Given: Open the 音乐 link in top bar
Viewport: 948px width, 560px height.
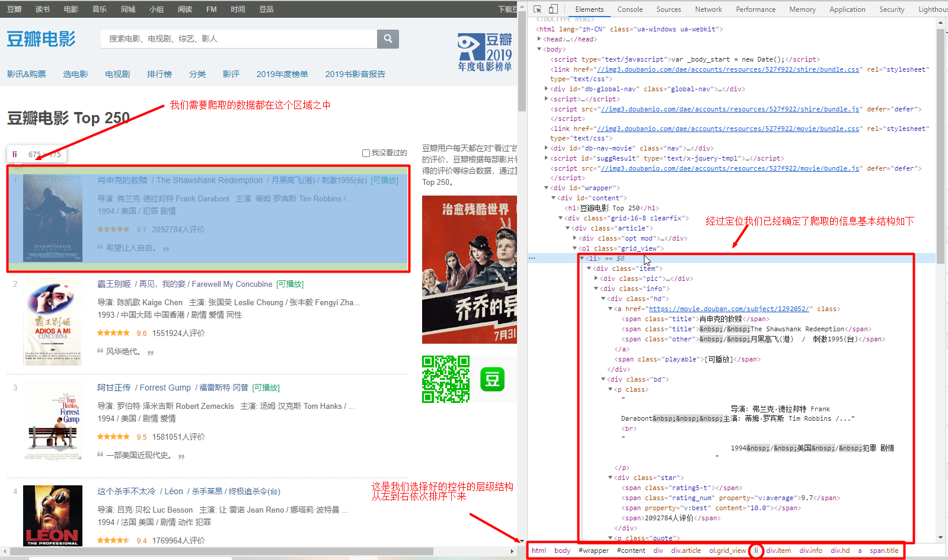Looking at the screenshot, I should pyautogui.click(x=100, y=9).
